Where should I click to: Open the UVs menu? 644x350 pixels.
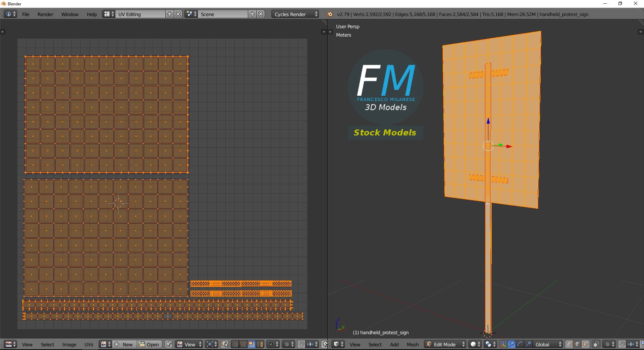tap(89, 345)
